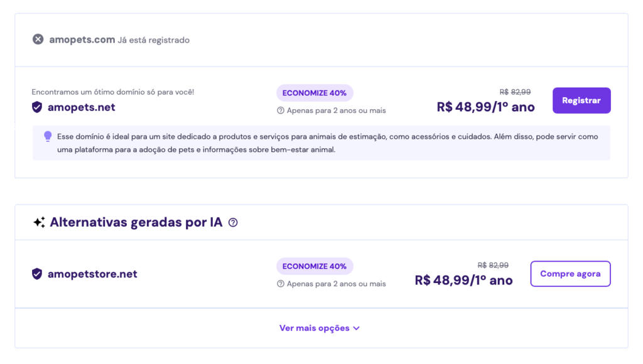
Task: Click the struck-through R$ 82,99 price
Action: (516, 90)
